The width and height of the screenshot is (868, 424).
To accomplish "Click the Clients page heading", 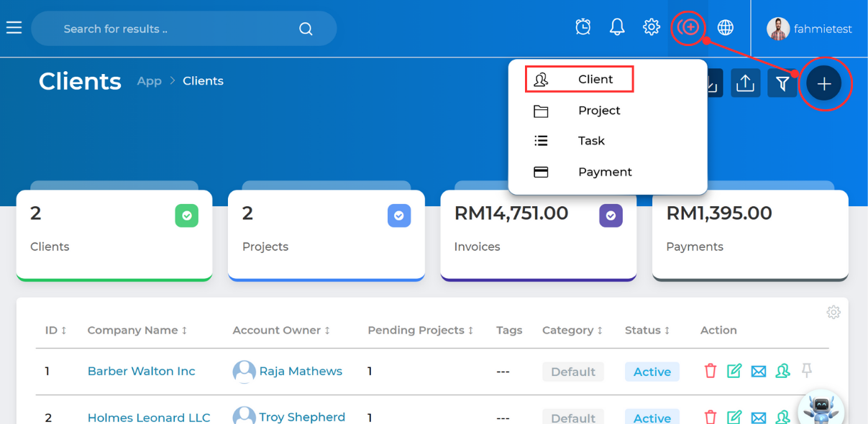I will [80, 81].
